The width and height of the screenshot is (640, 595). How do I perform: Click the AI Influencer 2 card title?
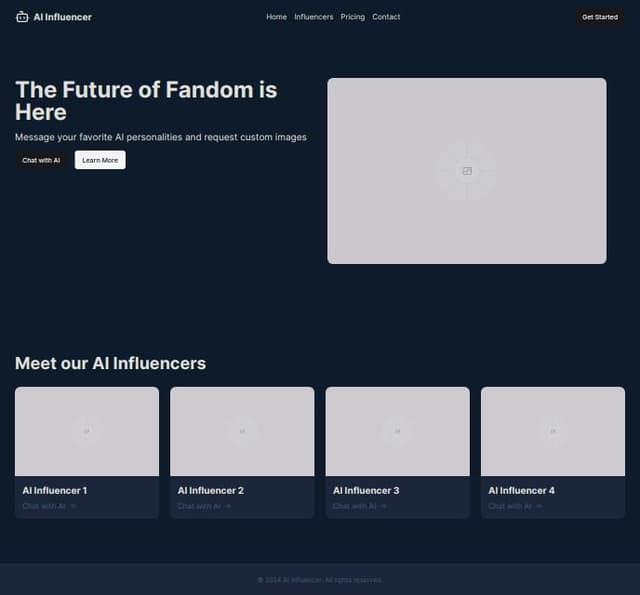coord(211,490)
